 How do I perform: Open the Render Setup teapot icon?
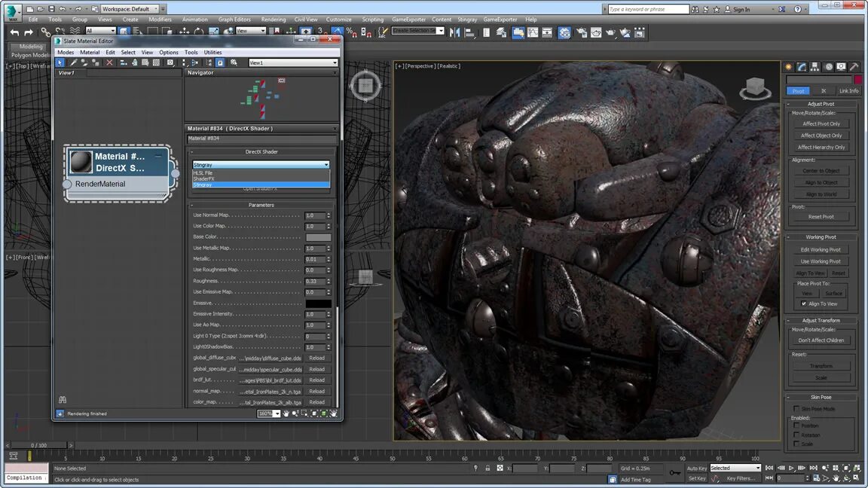pyautogui.click(x=580, y=32)
